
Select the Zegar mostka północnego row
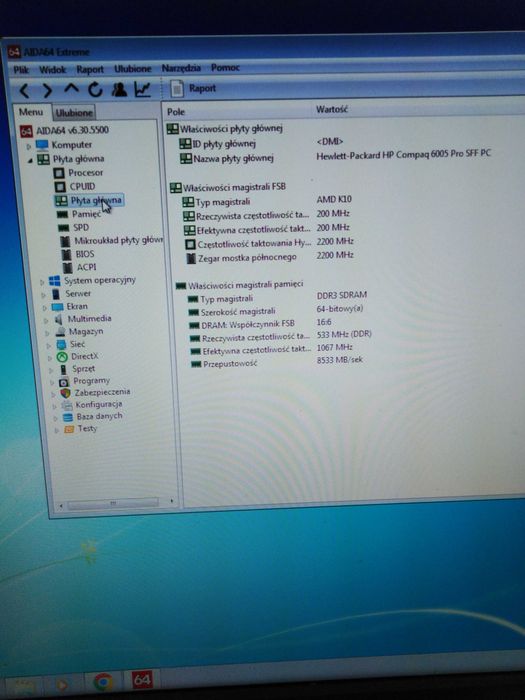point(270,257)
